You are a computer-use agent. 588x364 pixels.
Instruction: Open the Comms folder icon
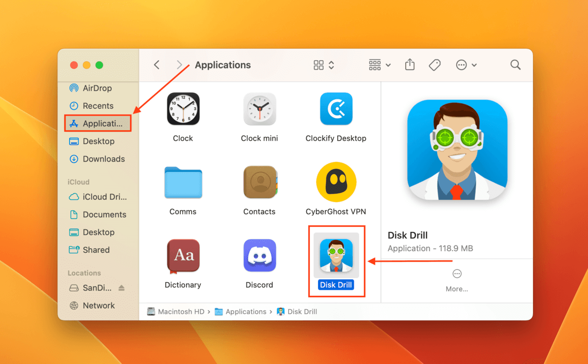[183, 182]
